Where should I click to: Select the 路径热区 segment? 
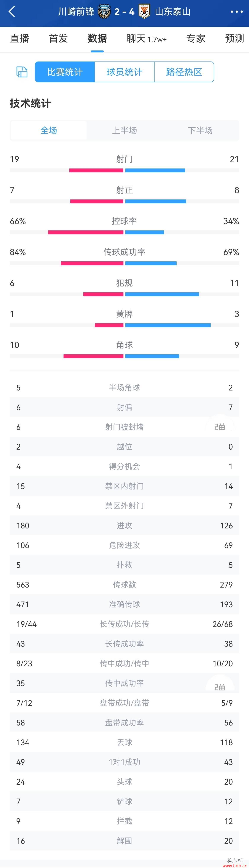click(x=184, y=72)
